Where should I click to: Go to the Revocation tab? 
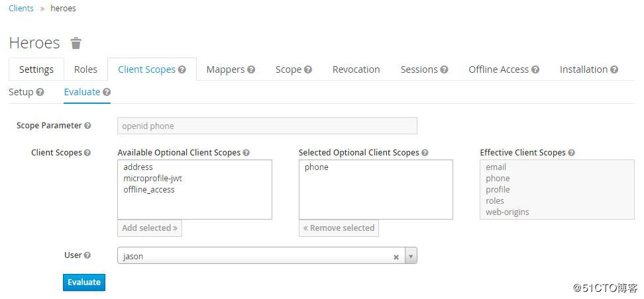click(356, 69)
